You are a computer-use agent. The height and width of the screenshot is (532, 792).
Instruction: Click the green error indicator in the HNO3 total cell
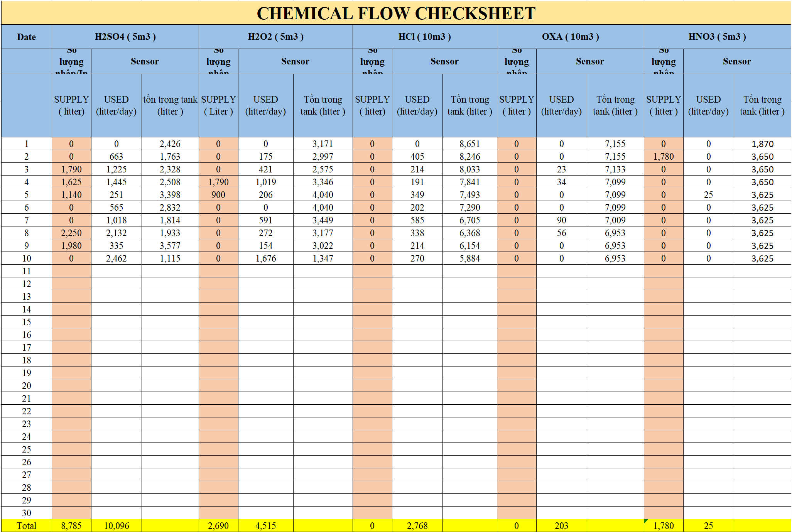pos(646,521)
